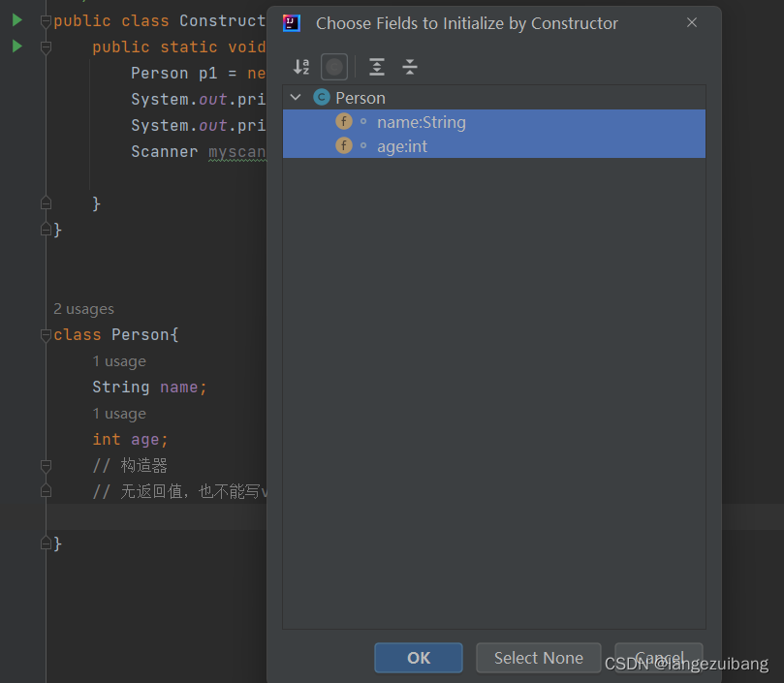Click the IntelliJ logo in dialog title
The image size is (784, 683).
click(x=292, y=23)
